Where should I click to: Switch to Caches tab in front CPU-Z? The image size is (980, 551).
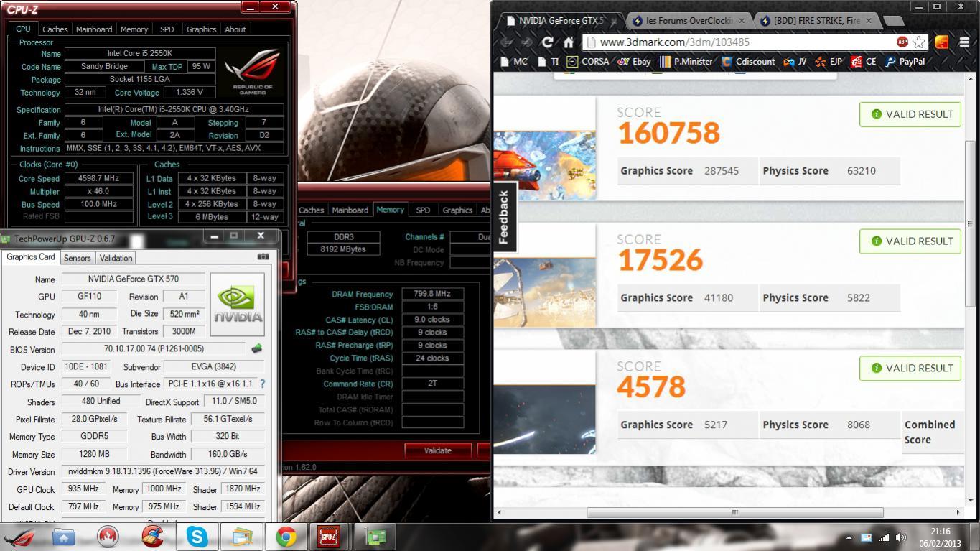point(55,29)
